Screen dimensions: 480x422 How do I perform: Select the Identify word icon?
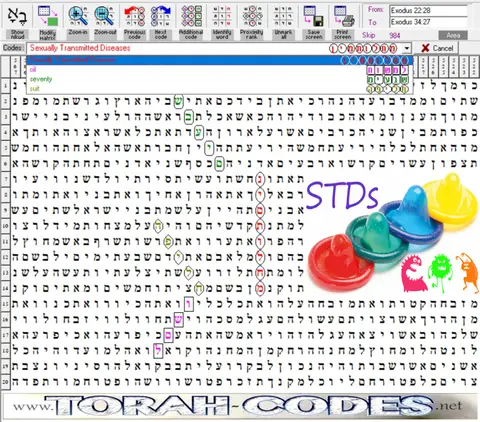point(222,16)
